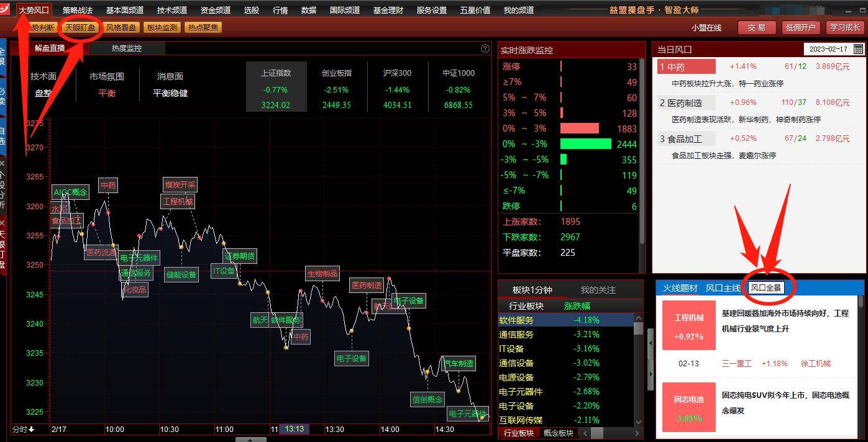Click the app logo icon in top-left
The width and height of the screenshot is (868, 442).
pos(7,9)
